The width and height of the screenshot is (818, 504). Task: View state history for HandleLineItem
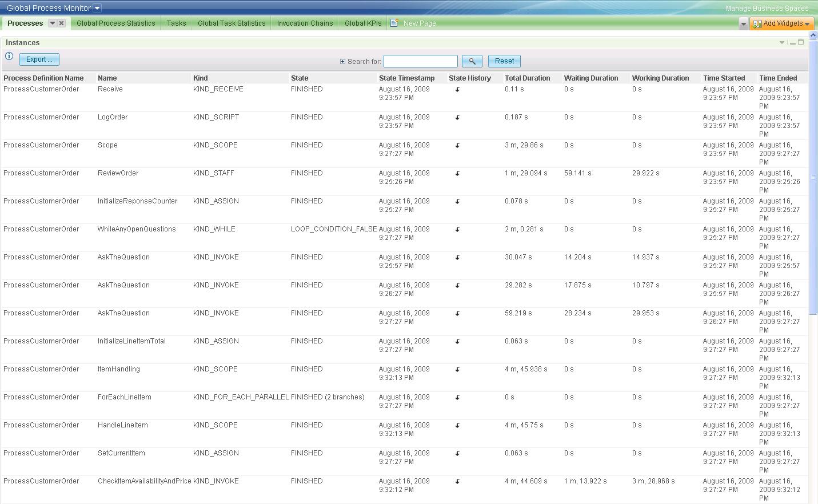click(x=457, y=426)
